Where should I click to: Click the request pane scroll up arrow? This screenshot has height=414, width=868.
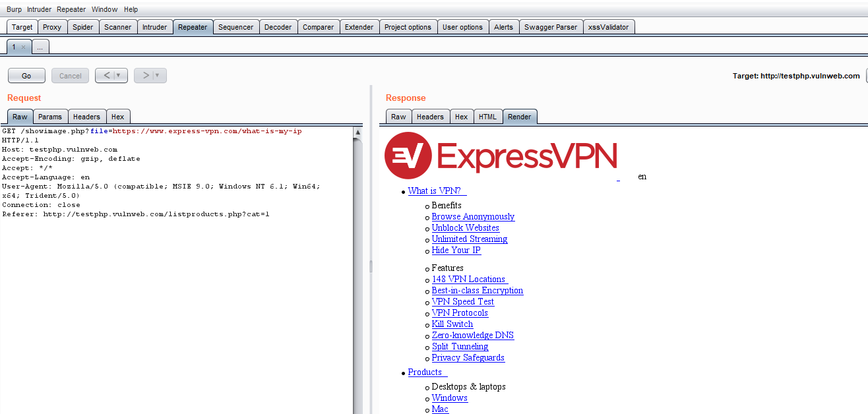coord(358,132)
